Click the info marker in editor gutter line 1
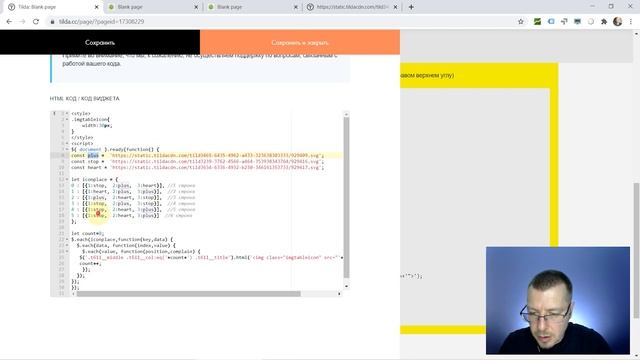The width and height of the screenshot is (640, 360). 54,113
